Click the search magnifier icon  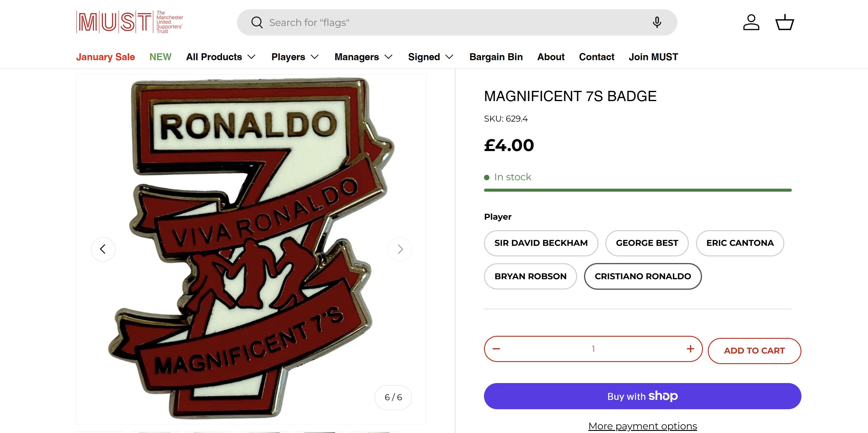257,23
